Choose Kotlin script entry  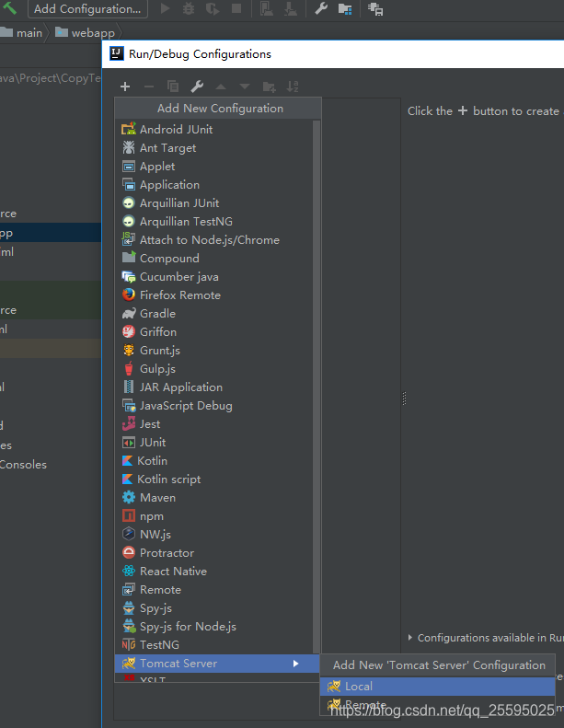click(217, 480)
